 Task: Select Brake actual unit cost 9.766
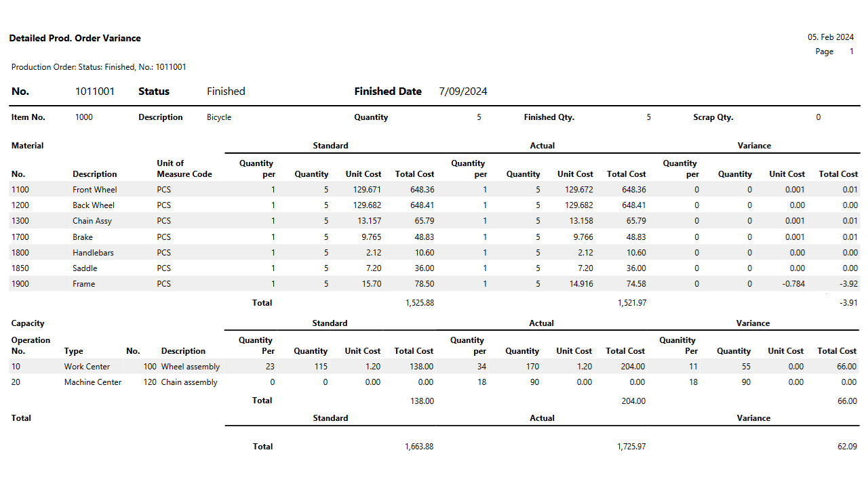[583, 237]
